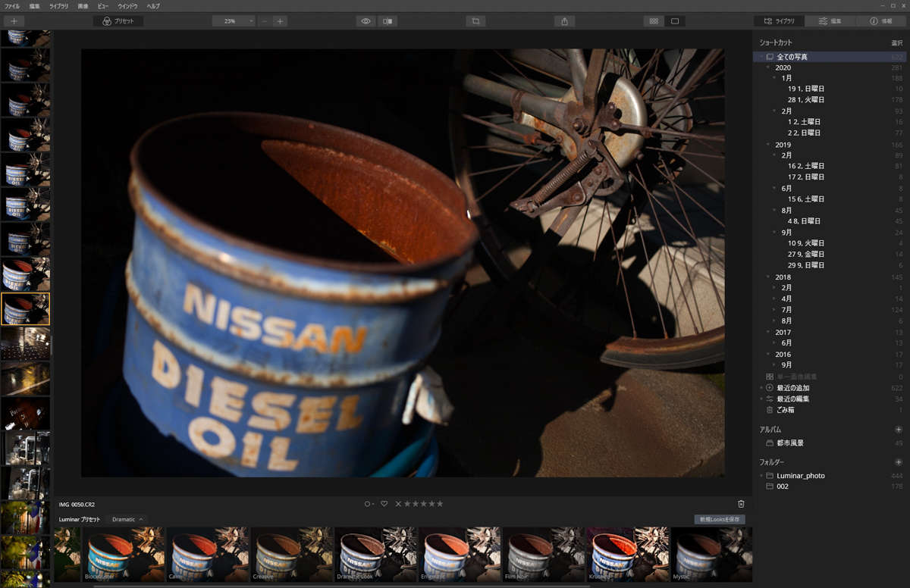910x588 pixels.
Task: Reject photo with X flag
Action: (398, 504)
